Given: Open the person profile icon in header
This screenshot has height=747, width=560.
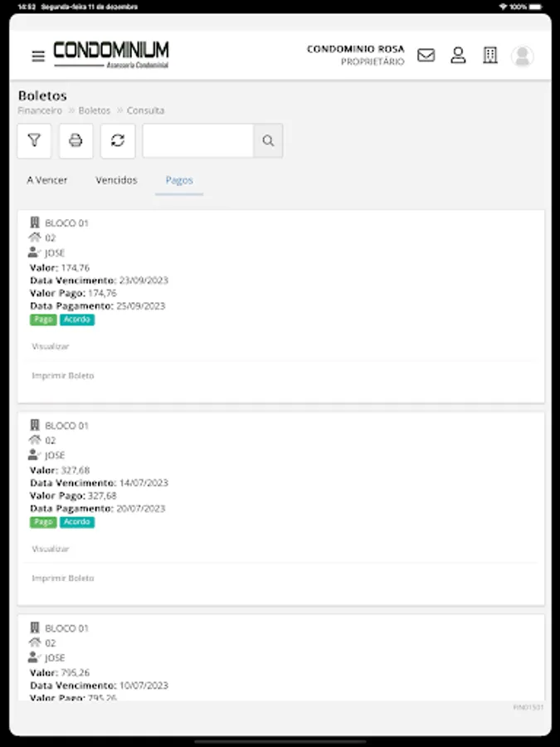Looking at the screenshot, I should [458, 56].
